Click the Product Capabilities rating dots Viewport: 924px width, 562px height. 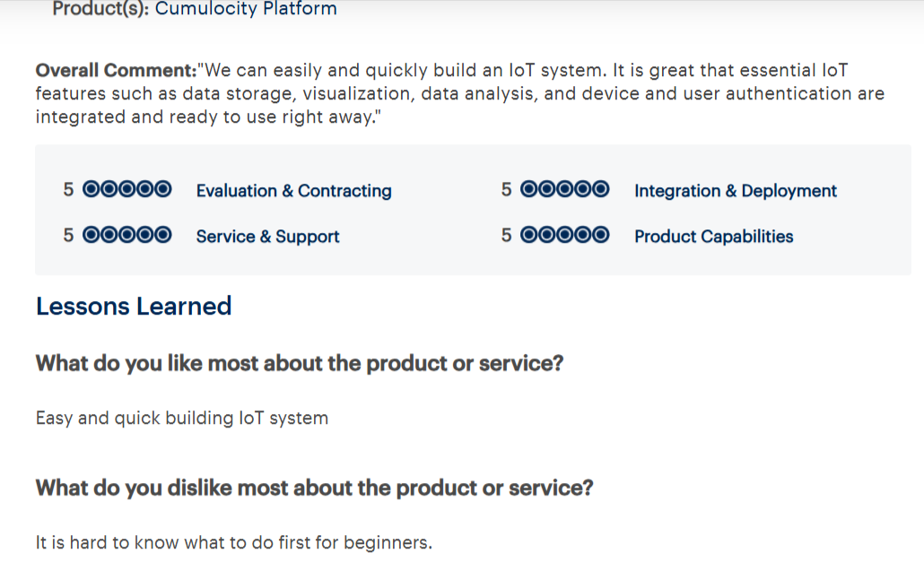564,235
